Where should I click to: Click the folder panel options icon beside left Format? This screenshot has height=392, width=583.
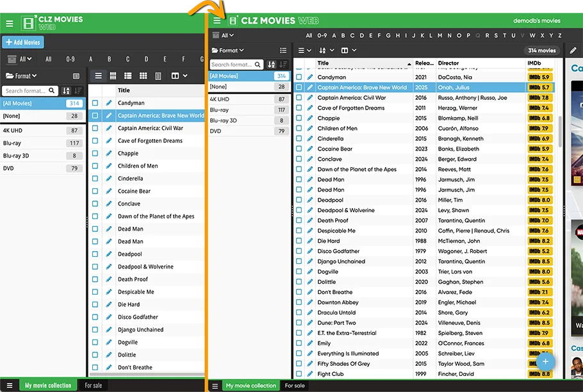click(x=76, y=76)
